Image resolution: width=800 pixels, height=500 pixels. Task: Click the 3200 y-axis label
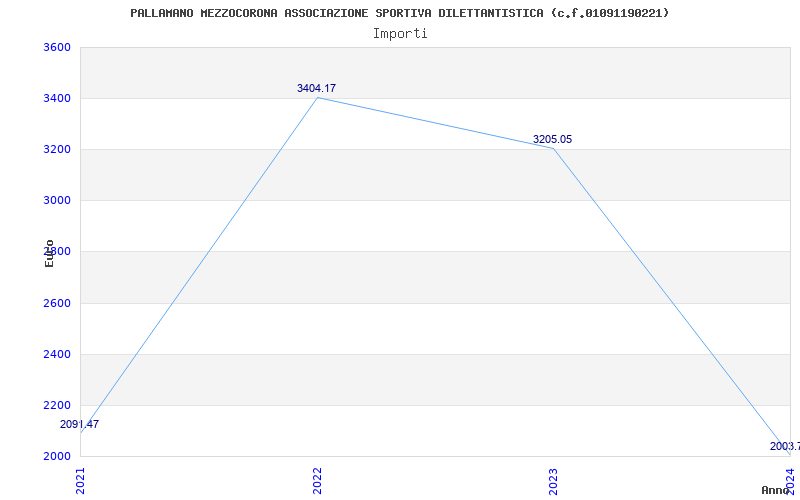57,149
